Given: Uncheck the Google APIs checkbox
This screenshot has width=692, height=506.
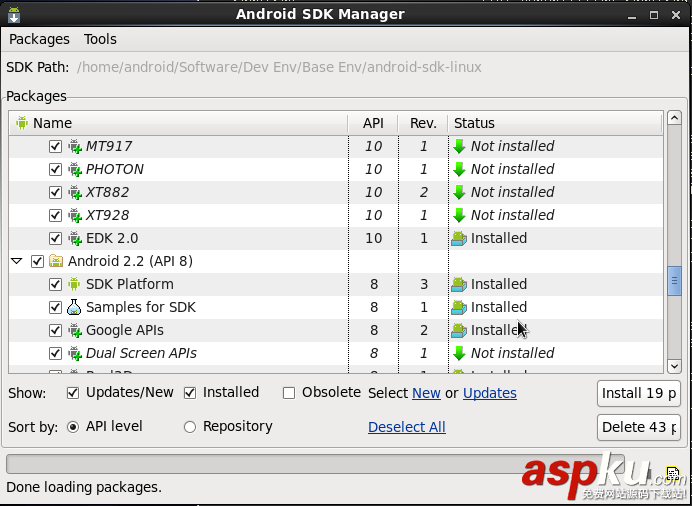Looking at the screenshot, I should [x=55, y=330].
